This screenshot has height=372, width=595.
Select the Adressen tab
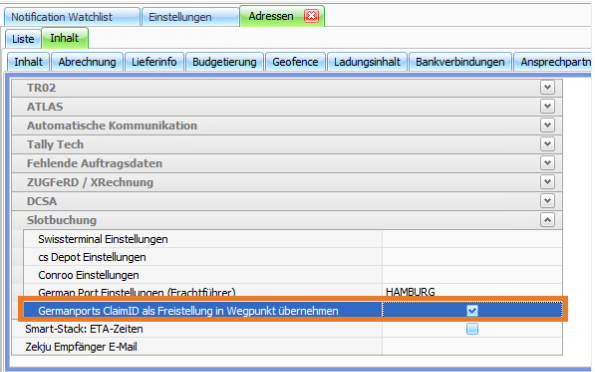pyautogui.click(x=282, y=16)
